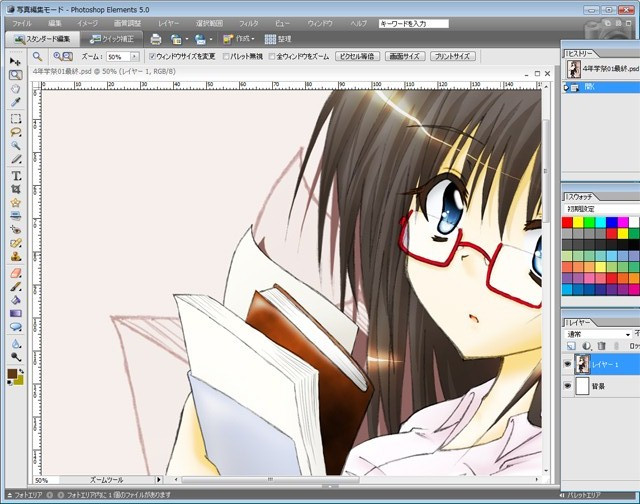640x504 pixels.
Task: Click ピクセル等倍 button
Action: click(x=357, y=56)
